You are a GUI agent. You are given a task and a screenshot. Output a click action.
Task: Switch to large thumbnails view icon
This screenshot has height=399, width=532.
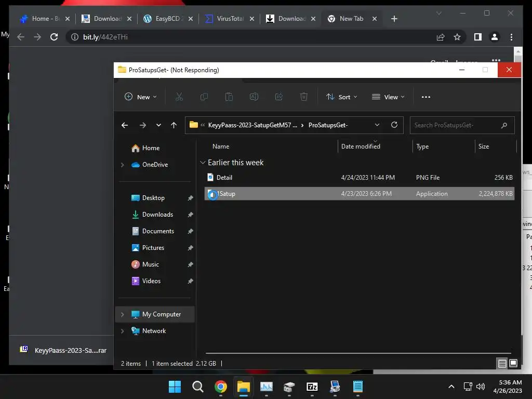tap(513, 363)
